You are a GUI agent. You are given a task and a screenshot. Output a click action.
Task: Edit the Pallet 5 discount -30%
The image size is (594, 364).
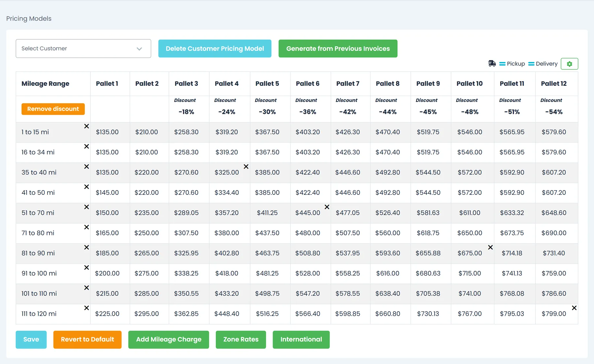267,112
